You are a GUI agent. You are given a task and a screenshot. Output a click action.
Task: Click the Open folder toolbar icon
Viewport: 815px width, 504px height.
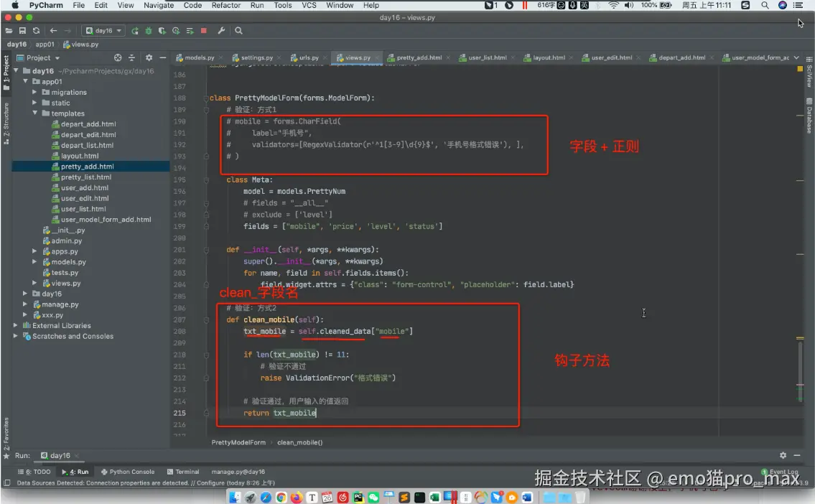[x=9, y=31]
